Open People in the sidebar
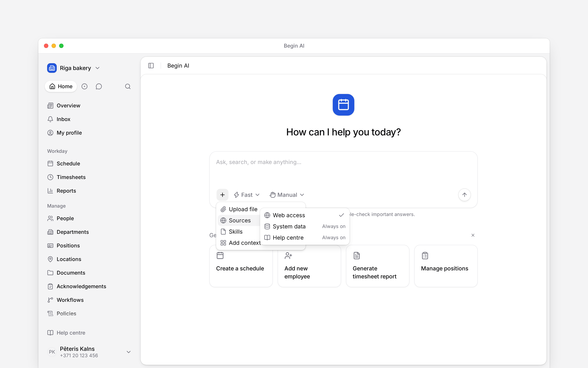The width and height of the screenshot is (588, 368). [x=89, y=218]
